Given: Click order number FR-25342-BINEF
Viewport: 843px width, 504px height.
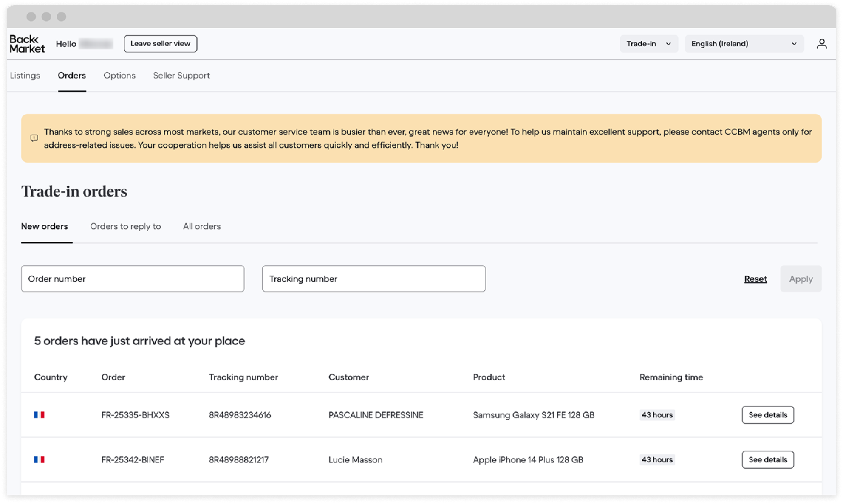Looking at the screenshot, I should point(133,459).
